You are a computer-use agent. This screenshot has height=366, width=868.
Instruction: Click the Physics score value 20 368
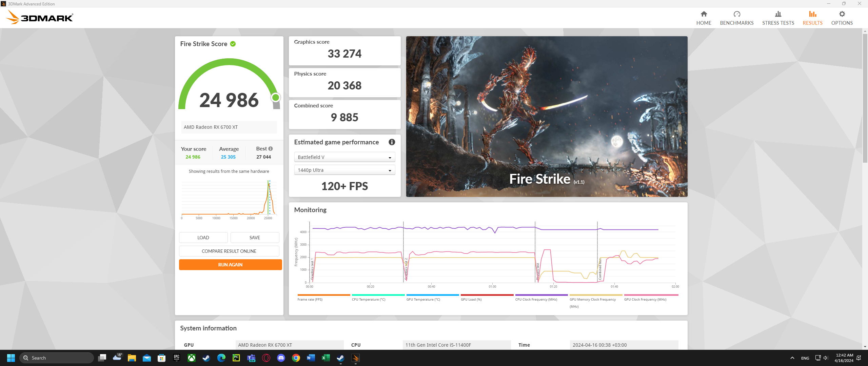click(x=344, y=86)
